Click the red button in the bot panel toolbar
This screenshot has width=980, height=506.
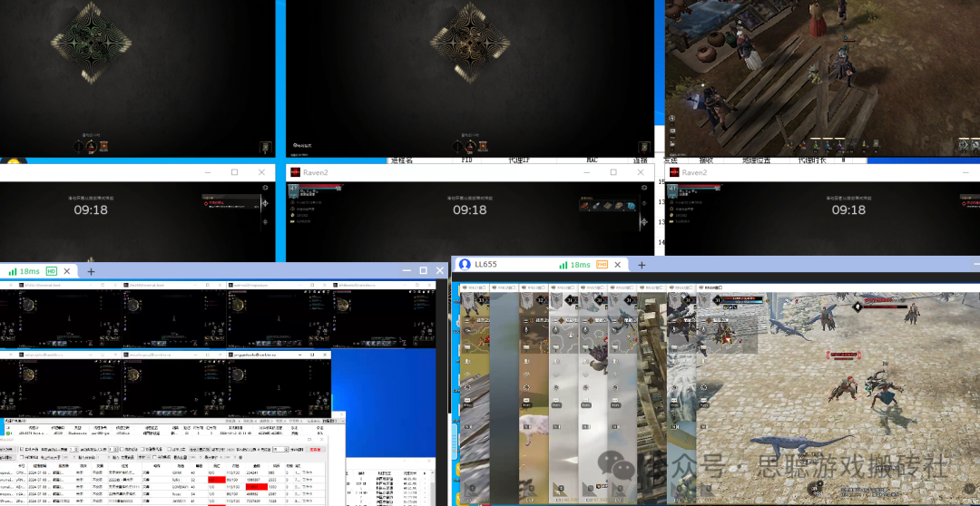coord(315,450)
